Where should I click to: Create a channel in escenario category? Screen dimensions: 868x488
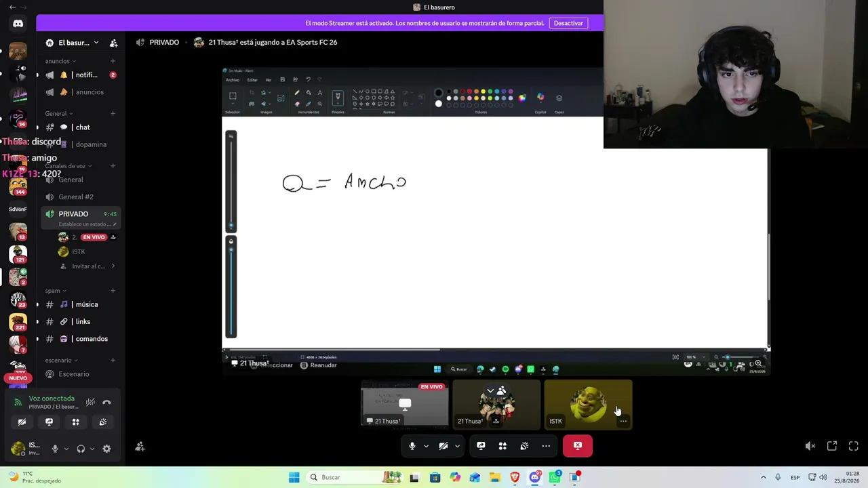pos(113,361)
